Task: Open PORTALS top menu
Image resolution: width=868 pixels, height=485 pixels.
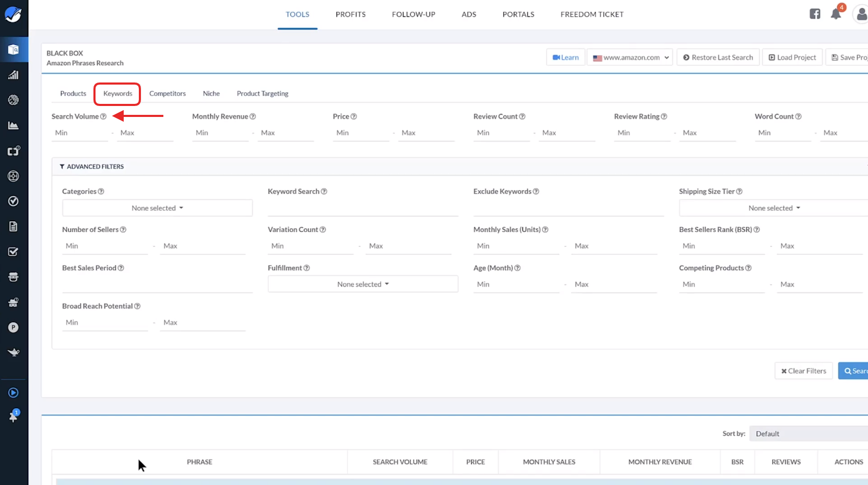Action: coord(518,15)
